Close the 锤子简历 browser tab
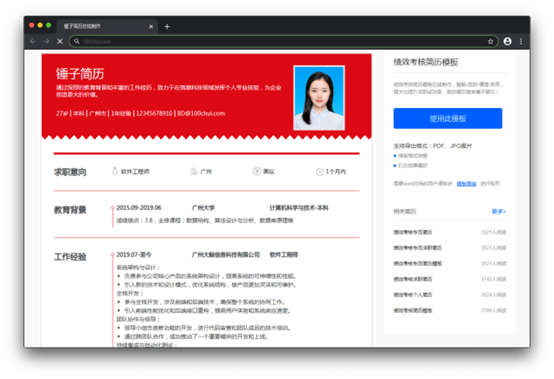 pyautogui.click(x=151, y=26)
